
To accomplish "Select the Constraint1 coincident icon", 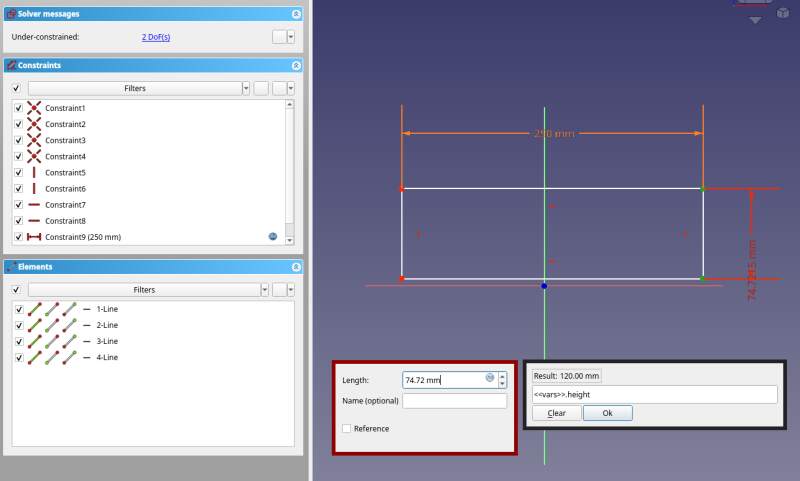I will (x=34, y=108).
